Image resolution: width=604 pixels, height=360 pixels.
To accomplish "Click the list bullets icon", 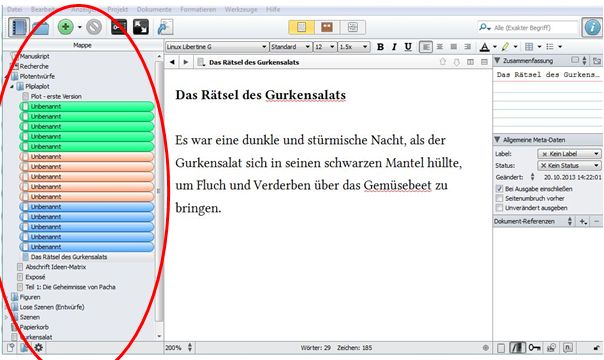I will (x=550, y=47).
